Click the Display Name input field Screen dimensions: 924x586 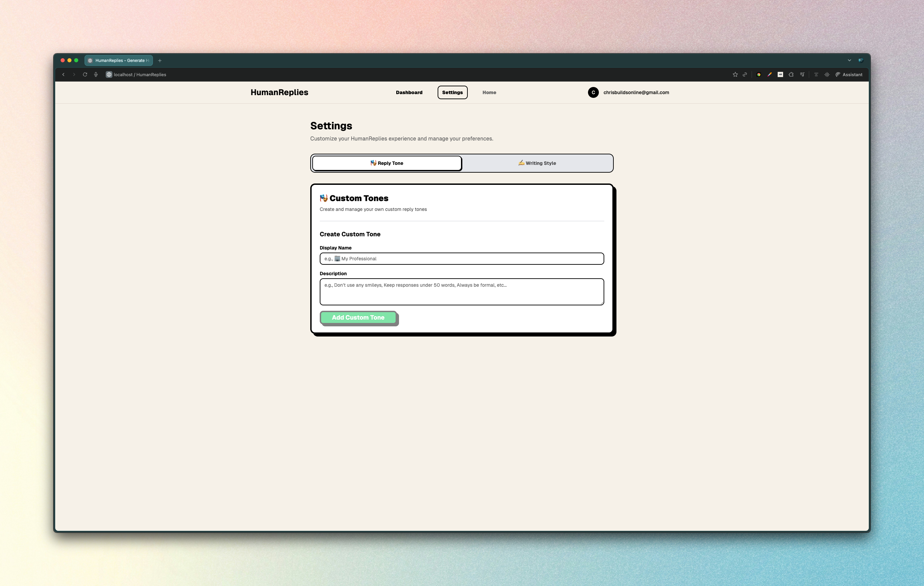click(x=462, y=259)
